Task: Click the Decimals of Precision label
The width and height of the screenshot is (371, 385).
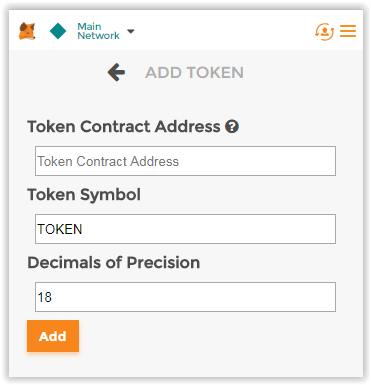Action: tap(114, 263)
